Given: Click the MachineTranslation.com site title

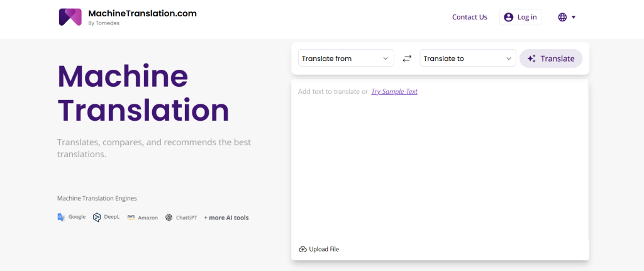Looking at the screenshot, I should coord(143,14).
